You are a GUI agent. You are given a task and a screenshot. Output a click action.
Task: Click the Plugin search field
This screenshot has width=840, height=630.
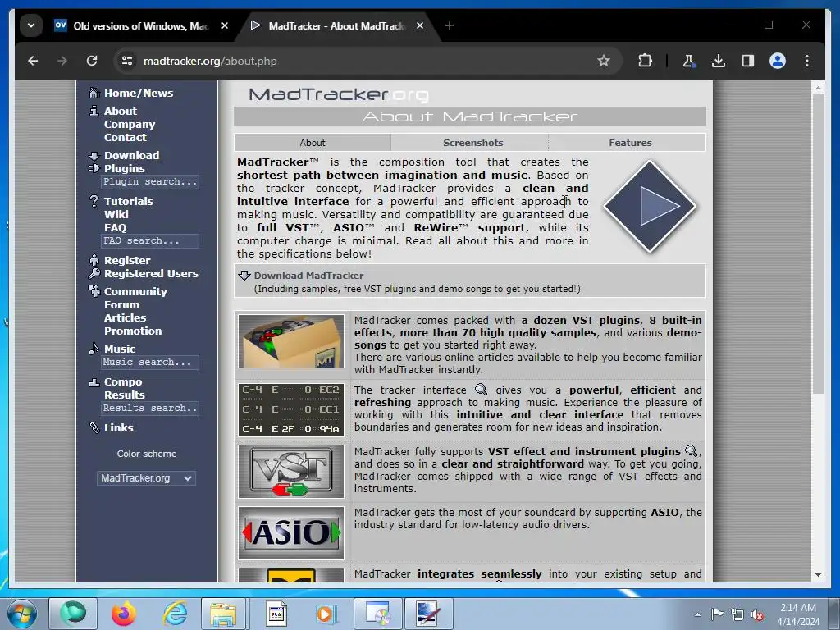[150, 181]
